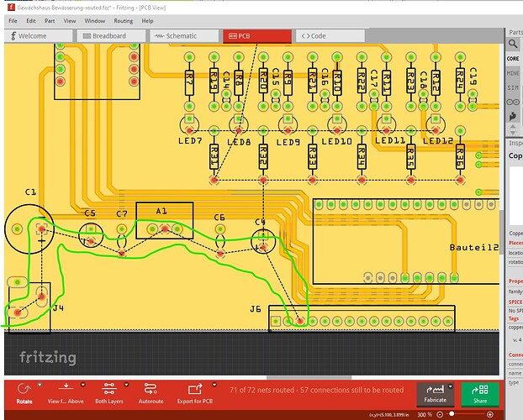This screenshot has height=420, width=523.
Task: Switch to the Code tab
Action: (330, 36)
